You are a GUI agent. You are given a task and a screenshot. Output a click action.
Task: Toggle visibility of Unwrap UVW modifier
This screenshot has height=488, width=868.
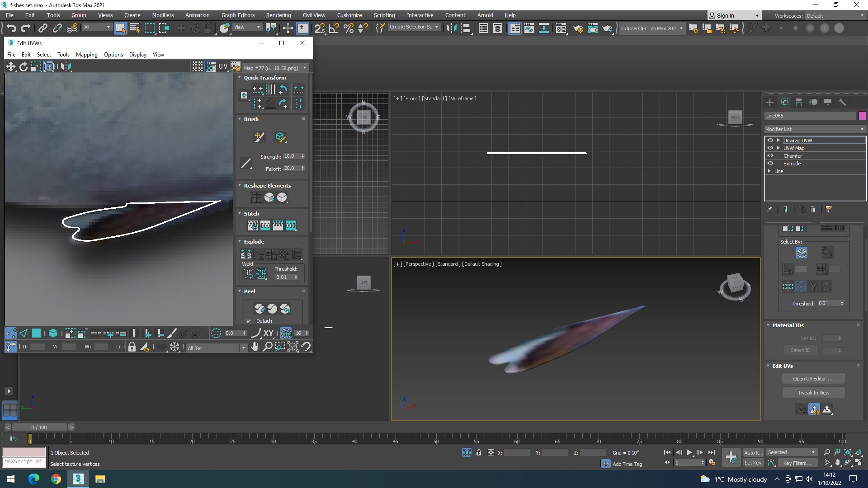770,141
